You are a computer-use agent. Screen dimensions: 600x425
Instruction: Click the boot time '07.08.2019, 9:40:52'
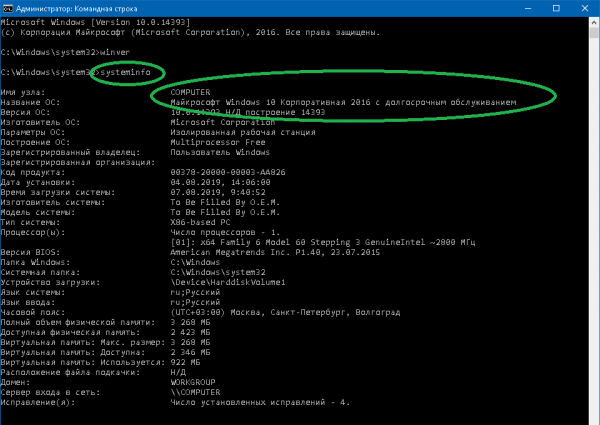pos(218,192)
